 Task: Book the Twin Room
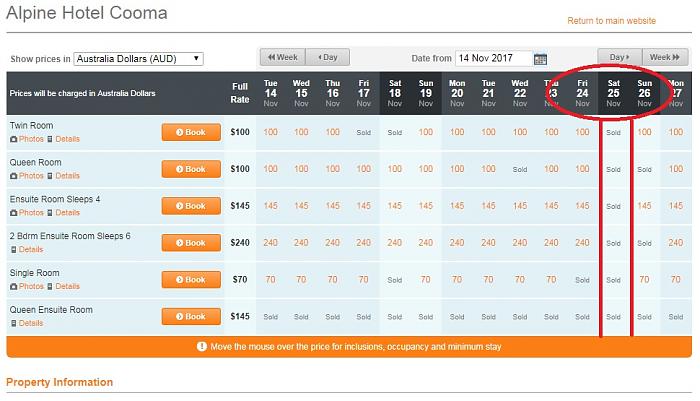point(191,132)
